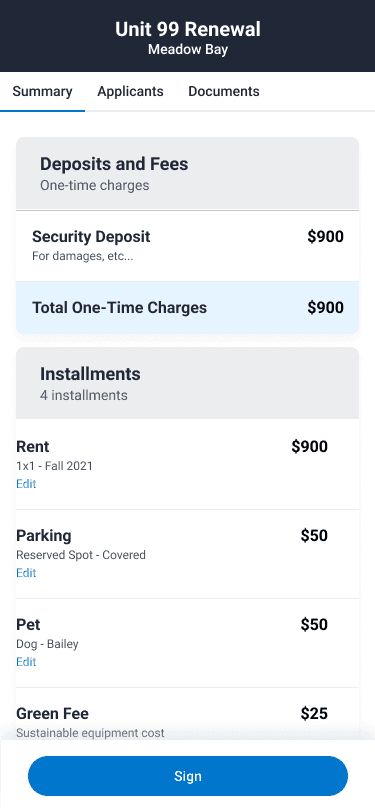Click the Parking row heading
Image resolution: width=375 pixels, height=812 pixels.
click(44, 535)
